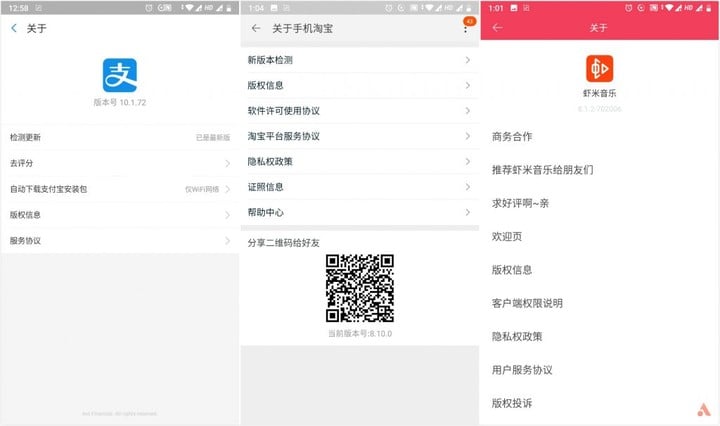Open Taobao 证照信息 chevron

pos(467,187)
